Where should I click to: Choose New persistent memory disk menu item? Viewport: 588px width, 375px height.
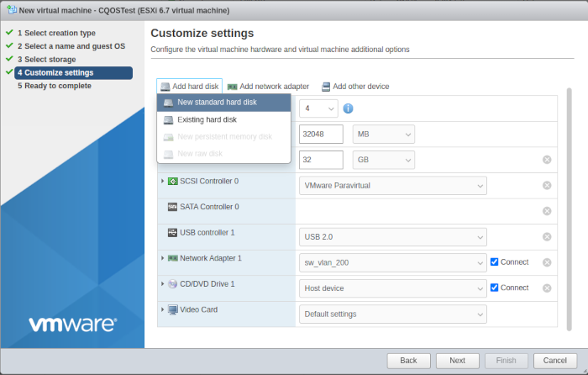[224, 137]
